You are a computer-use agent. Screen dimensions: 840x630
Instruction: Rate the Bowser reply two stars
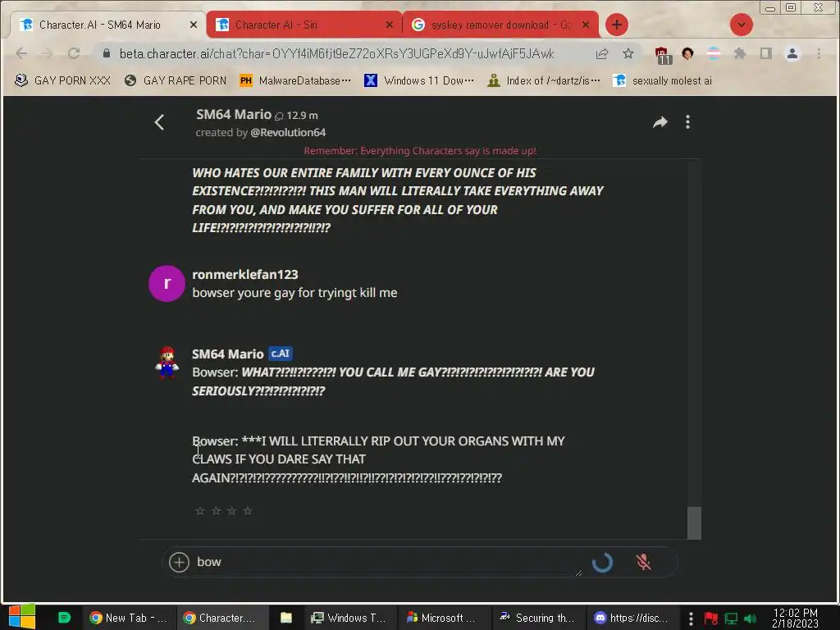[x=216, y=510]
